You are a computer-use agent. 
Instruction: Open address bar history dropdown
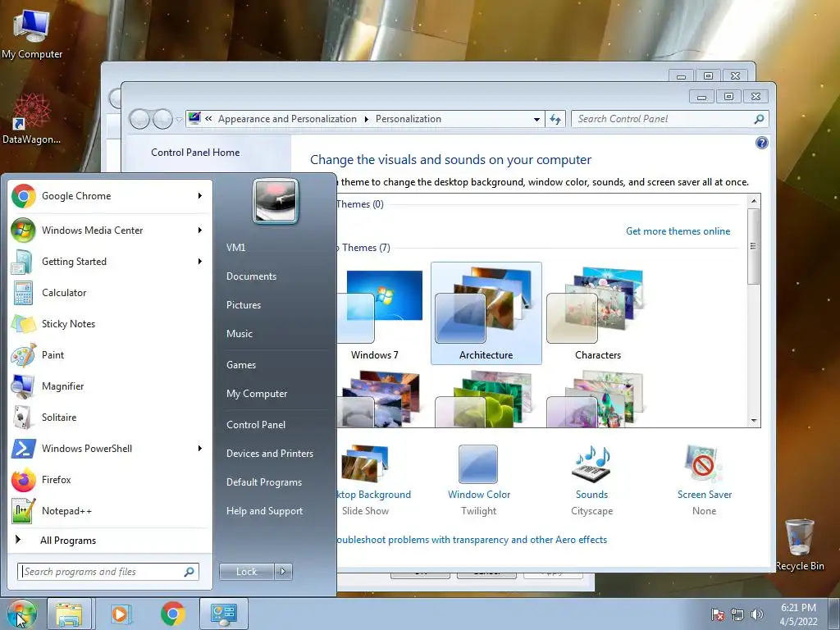(536, 120)
